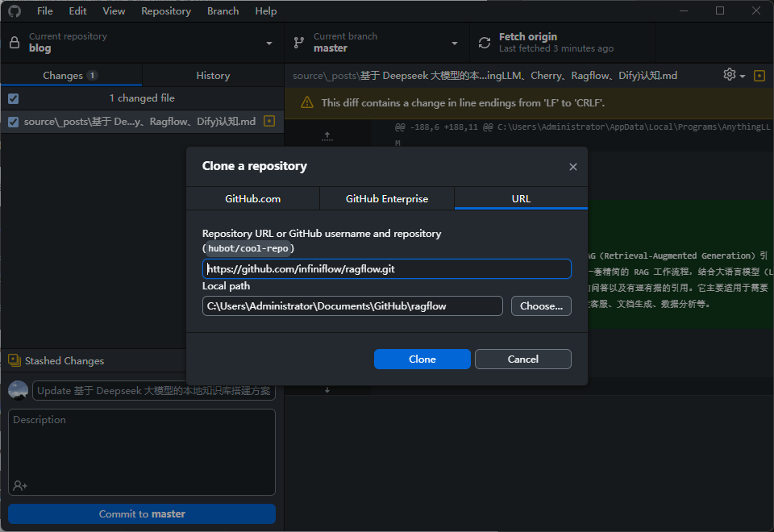Click the GitHub Desktop logo icon
774x532 pixels.
tap(15, 10)
